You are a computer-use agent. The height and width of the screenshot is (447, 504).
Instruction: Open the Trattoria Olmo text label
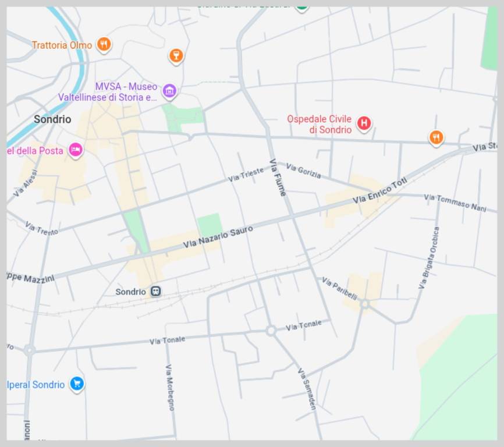(x=62, y=45)
